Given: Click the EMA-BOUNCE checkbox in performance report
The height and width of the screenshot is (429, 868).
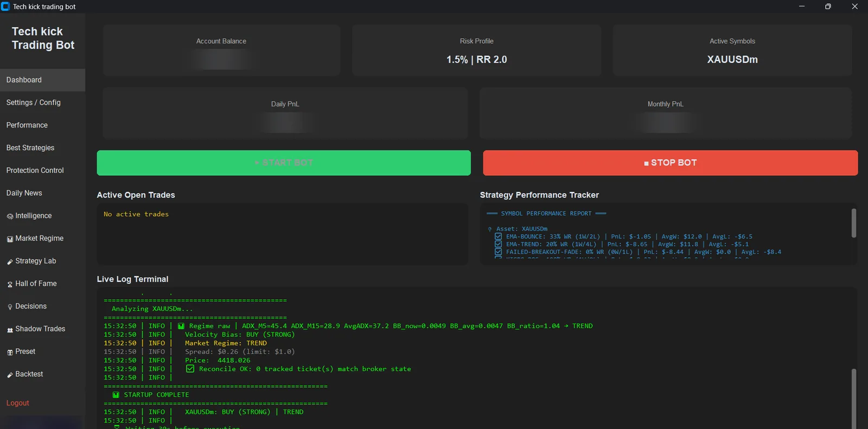Looking at the screenshot, I should pos(498,236).
